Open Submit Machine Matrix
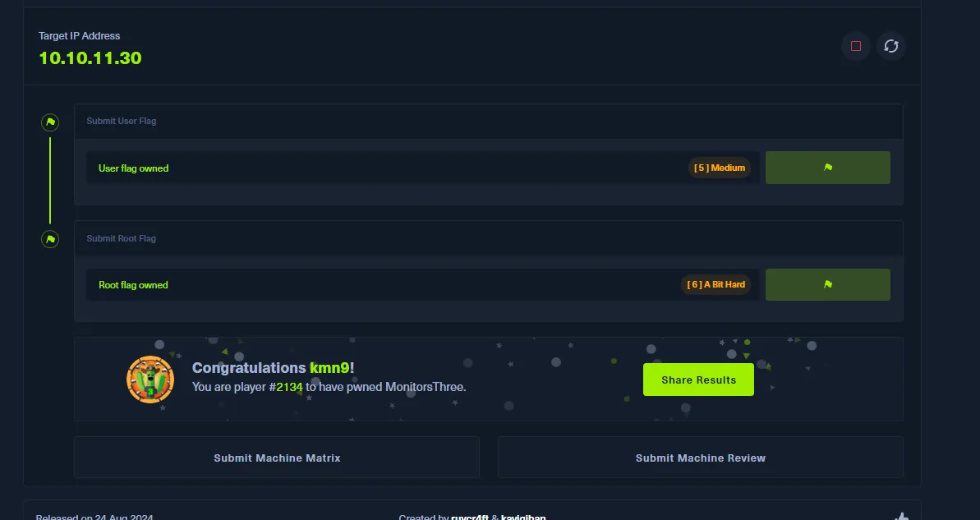Viewport: 980px width, 520px height. (277, 458)
